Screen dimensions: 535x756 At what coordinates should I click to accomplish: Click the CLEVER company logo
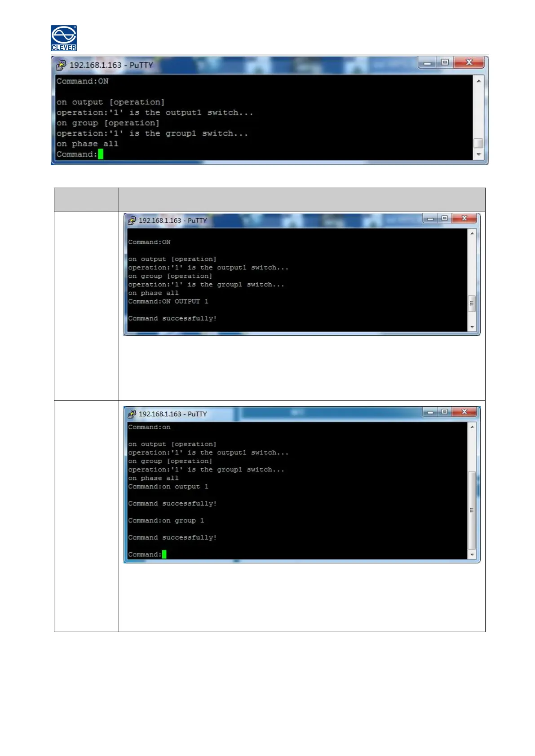64,38
